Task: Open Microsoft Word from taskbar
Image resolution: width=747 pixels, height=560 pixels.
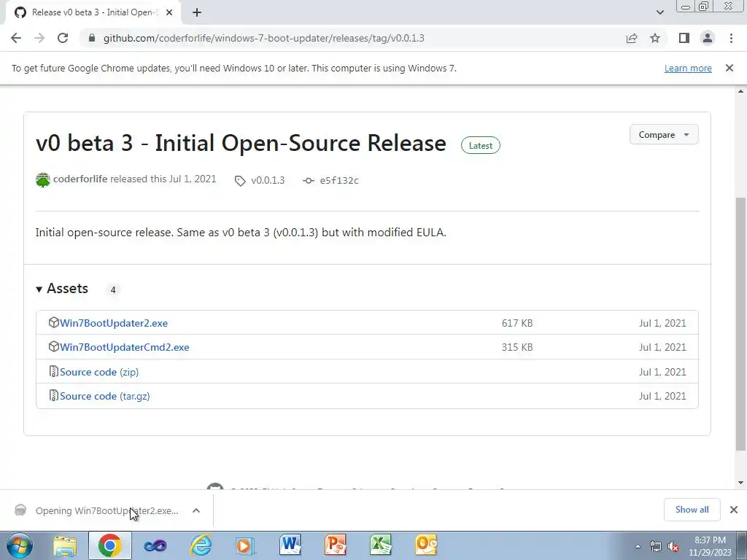Action: click(290, 545)
